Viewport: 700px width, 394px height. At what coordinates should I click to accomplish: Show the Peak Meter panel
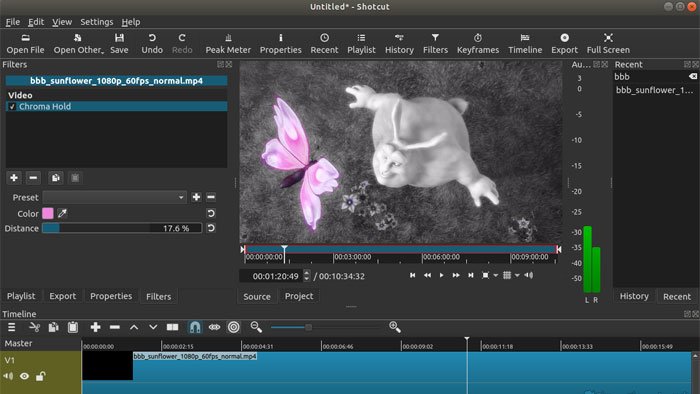pyautogui.click(x=228, y=44)
